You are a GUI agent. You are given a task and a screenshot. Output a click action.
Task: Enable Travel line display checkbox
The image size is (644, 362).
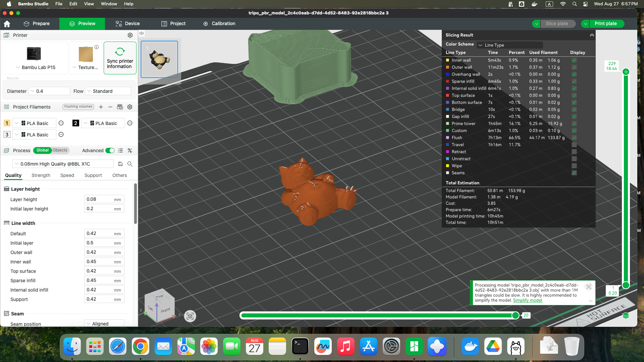coord(574,145)
